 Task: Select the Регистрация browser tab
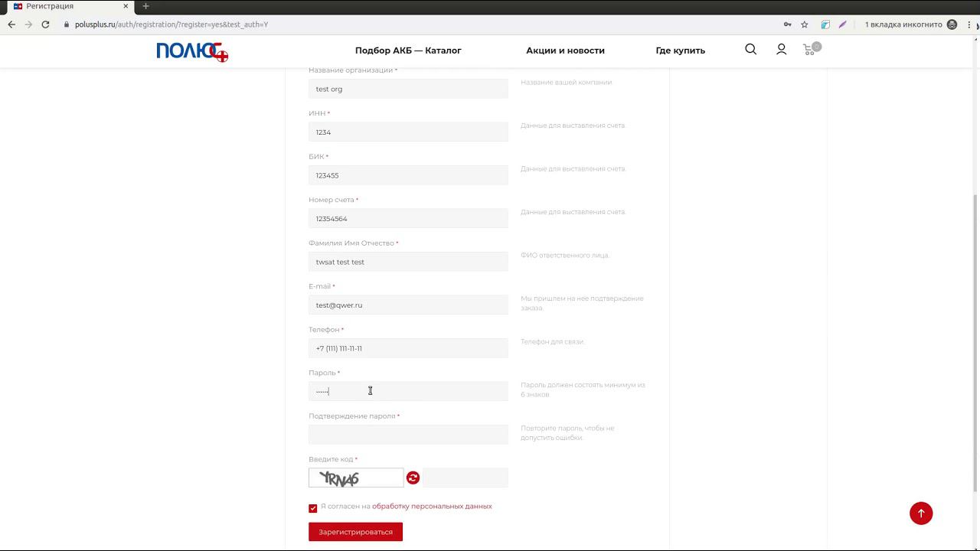69,6
